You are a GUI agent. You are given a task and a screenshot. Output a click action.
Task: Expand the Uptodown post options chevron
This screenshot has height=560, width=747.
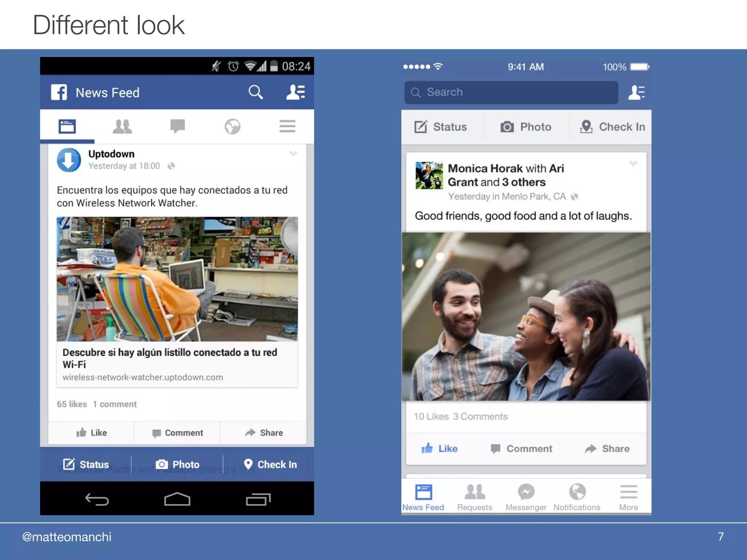(293, 154)
